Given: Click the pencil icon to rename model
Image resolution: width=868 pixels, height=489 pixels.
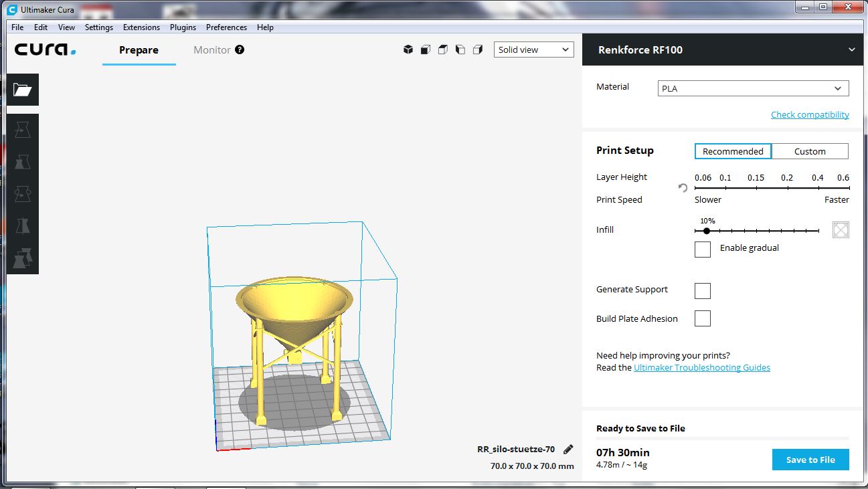Looking at the screenshot, I should click(568, 450).
